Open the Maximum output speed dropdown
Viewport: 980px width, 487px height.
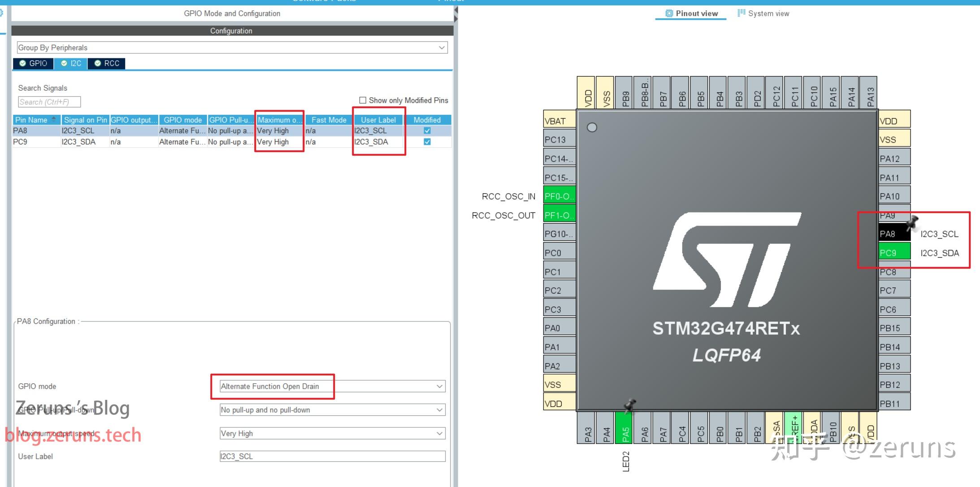440,433
